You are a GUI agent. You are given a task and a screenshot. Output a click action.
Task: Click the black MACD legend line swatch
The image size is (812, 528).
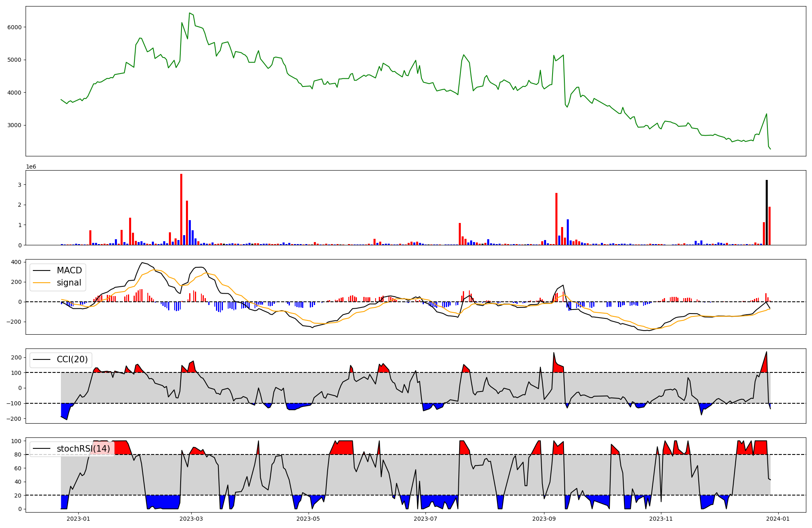coord(42,270)
